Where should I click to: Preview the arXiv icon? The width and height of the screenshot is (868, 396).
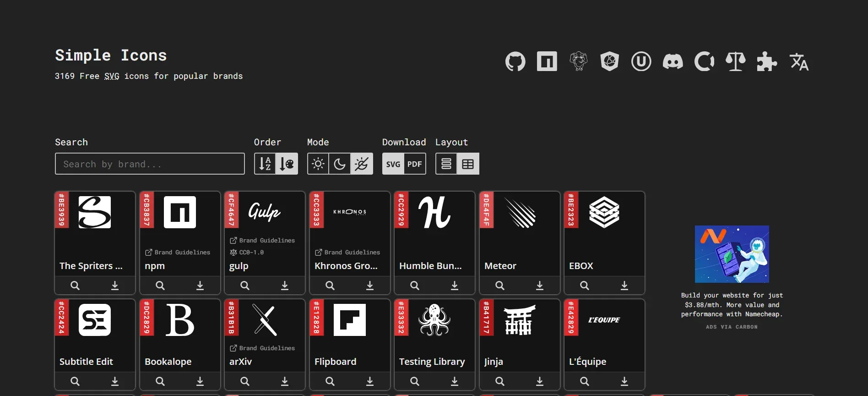click(x=245, y=381)
